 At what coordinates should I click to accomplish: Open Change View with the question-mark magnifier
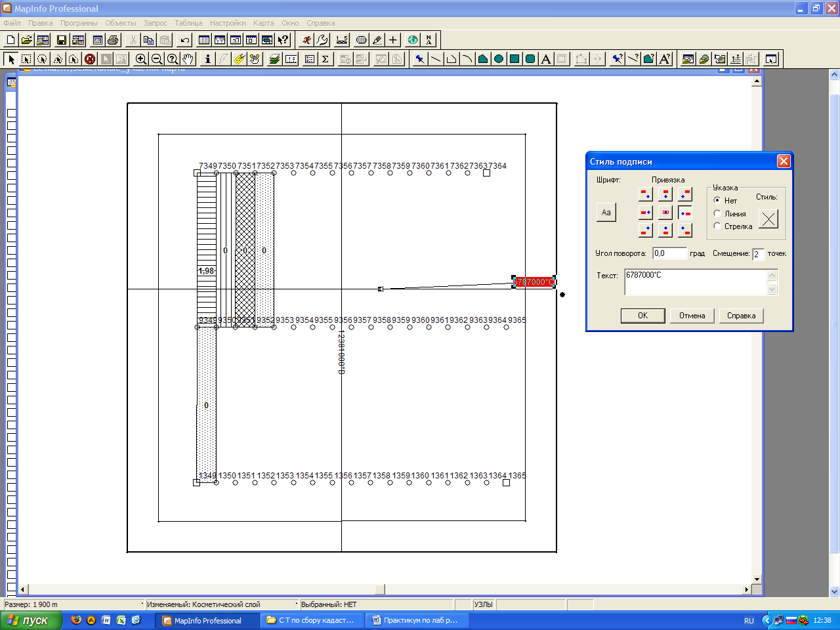pos(173,59)
